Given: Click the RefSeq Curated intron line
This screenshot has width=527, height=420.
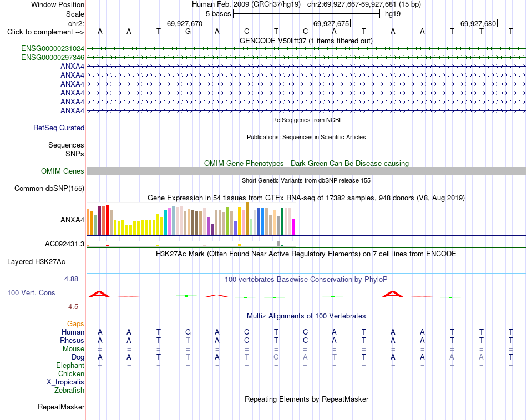Looking at the screenshot, I should point(306,128).
